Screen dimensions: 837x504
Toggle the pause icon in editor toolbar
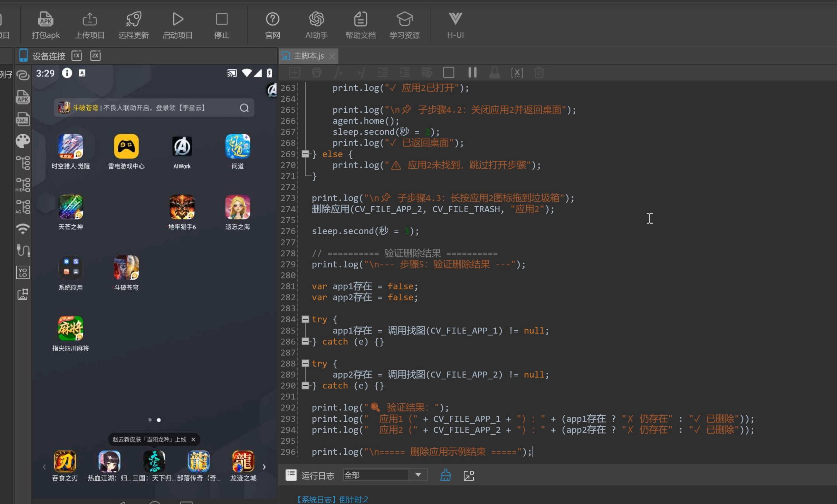coord(472,72)
